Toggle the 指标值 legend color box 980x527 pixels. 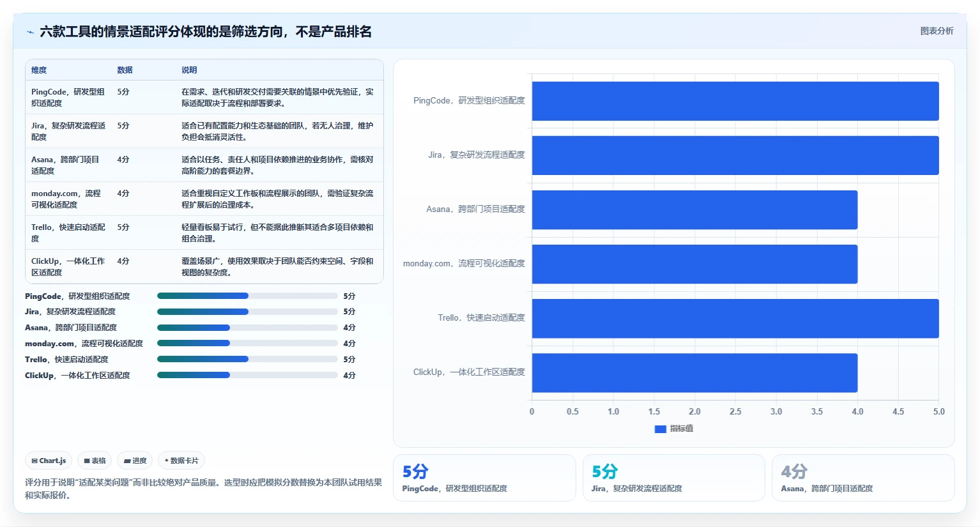click(661, 429)
